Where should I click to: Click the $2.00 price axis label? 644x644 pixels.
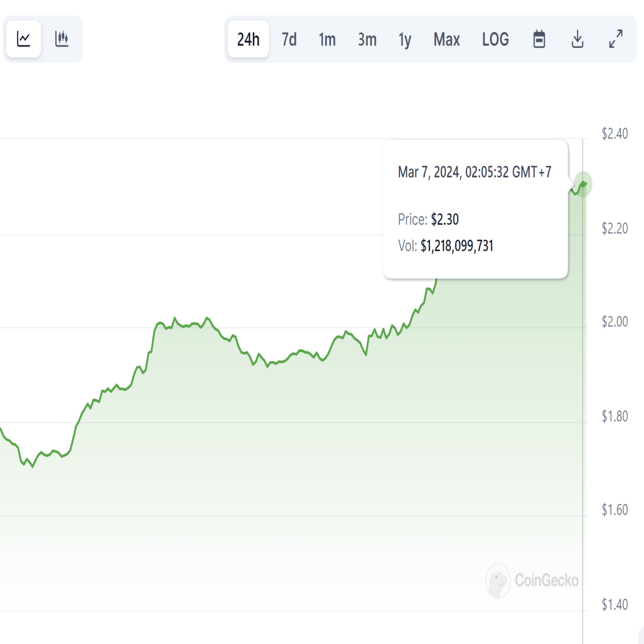[x=615, y=321]
